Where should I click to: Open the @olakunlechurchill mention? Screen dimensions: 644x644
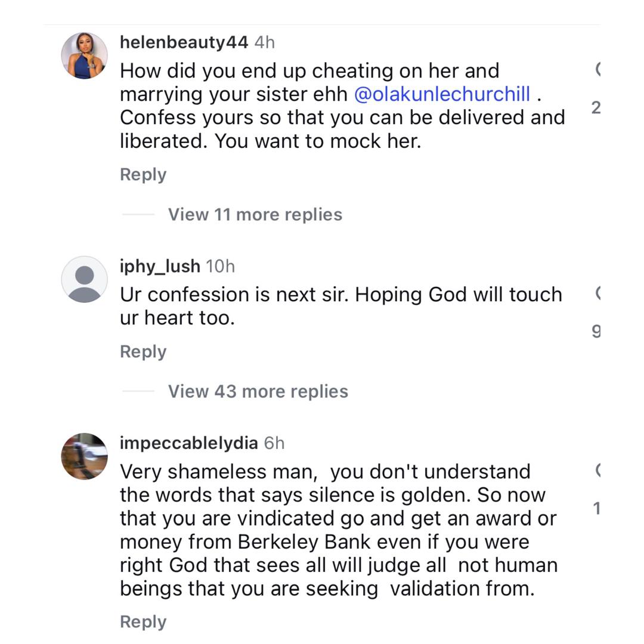coord(442,94)
